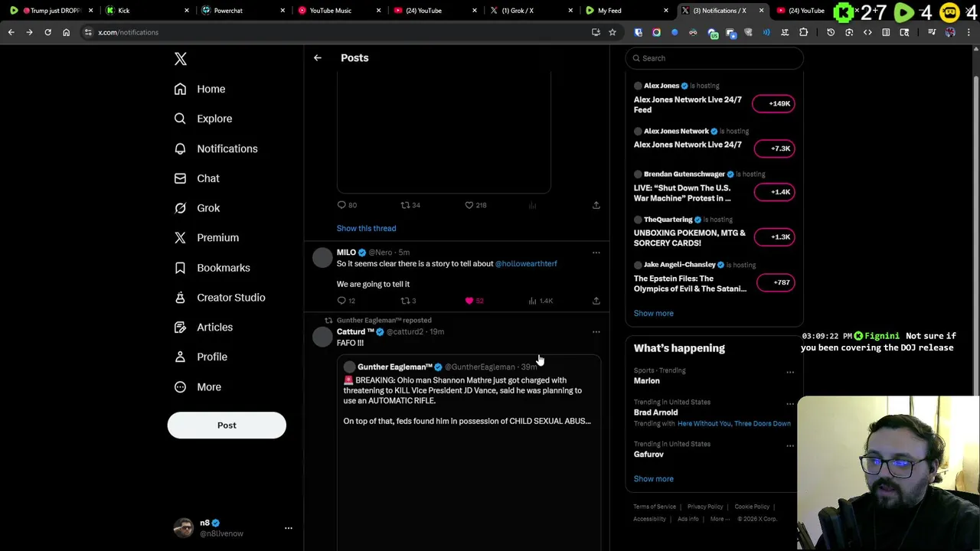The height and width of the screenshot is (551, 980).
Task: Click reply icon with 80 replies
Action: click(347, 205)
